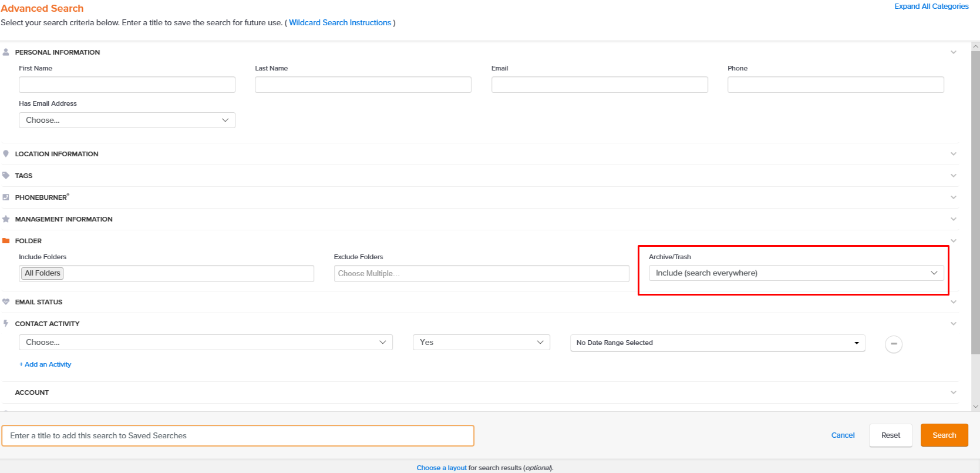Screen dimensions: 980x473
Task: Expand the Email Status section chevron
Action: 954,302
